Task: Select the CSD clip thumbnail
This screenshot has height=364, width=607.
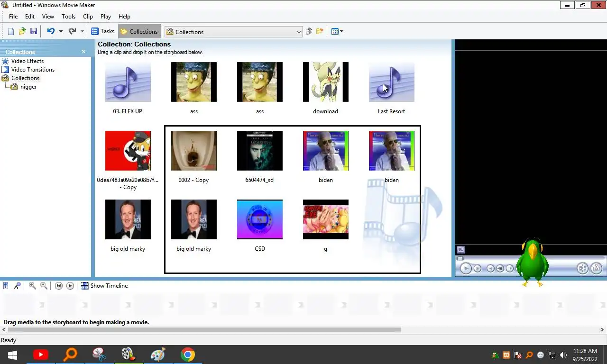Action: coord(260,219)
